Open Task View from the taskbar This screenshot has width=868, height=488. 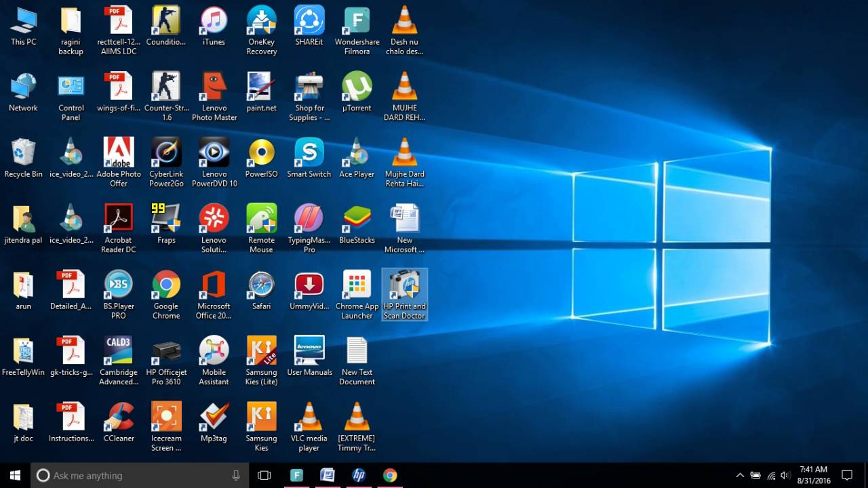(264, 475)
